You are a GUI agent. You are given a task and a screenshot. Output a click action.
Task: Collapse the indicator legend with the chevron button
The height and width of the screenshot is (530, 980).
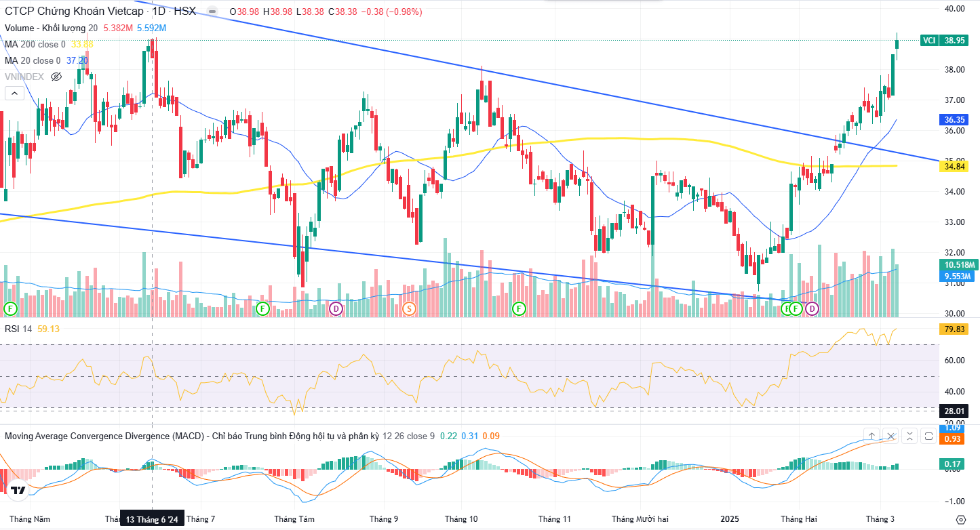(14, 93)
